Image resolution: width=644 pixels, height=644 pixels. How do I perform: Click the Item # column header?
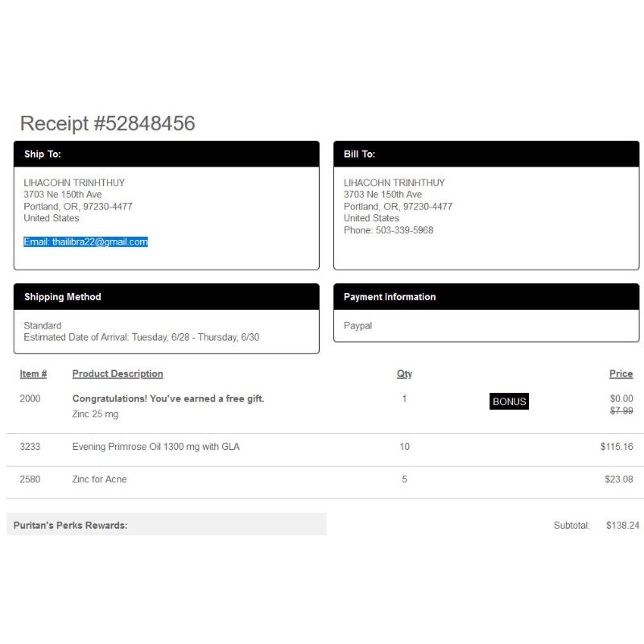click(33, 374)
